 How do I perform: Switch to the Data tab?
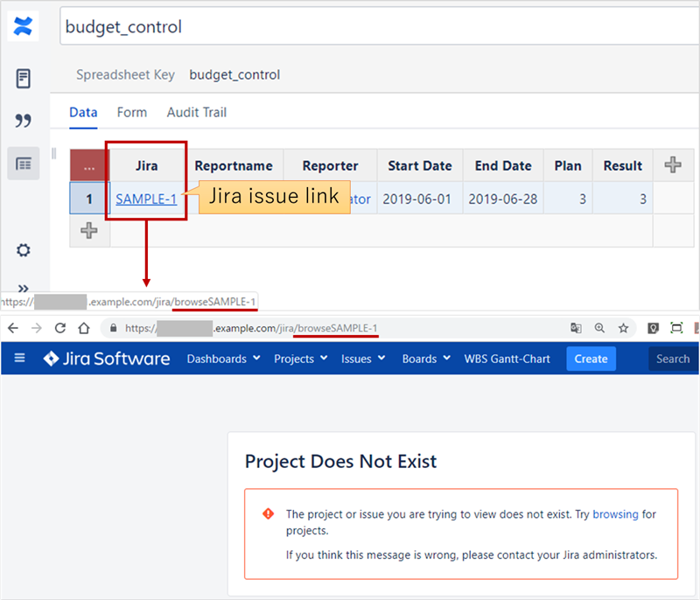[83, 113]
